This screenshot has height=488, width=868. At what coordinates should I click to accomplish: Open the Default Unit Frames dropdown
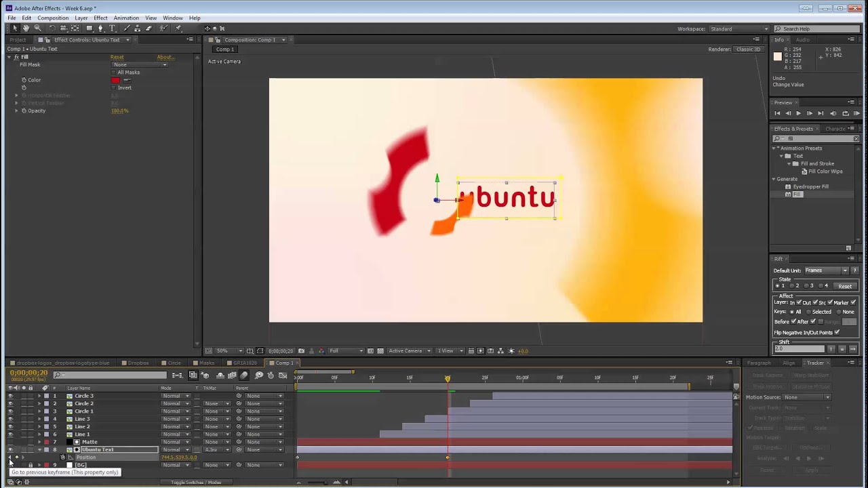pos(827,270)
